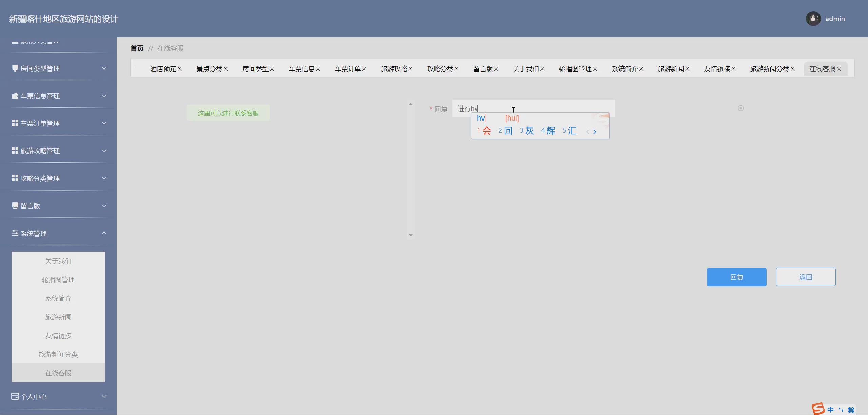868x415 pixels.
Task: Open 旅游新闻 submenu item
Action: [58, 317]
